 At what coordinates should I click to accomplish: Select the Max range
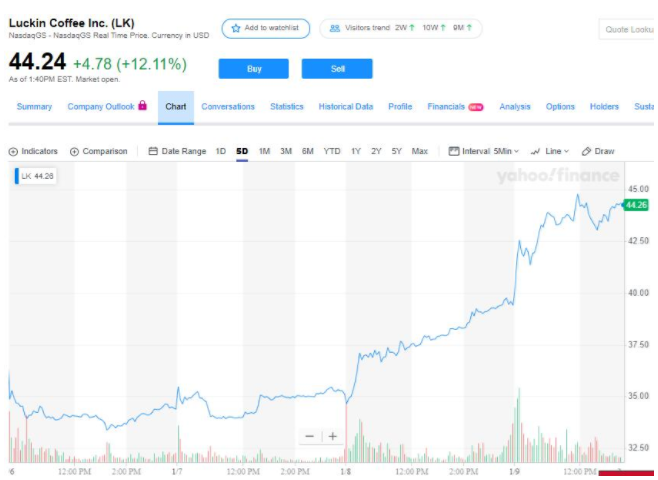point(420,151)
